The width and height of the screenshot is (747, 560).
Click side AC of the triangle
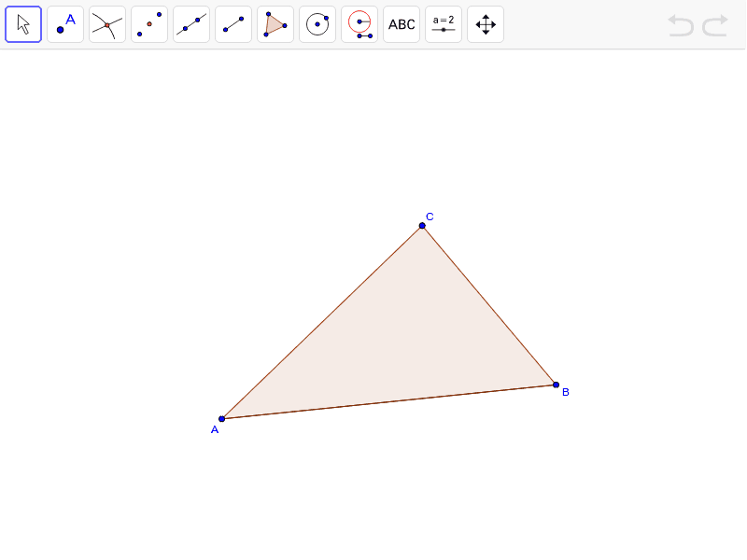coord(321,322)
